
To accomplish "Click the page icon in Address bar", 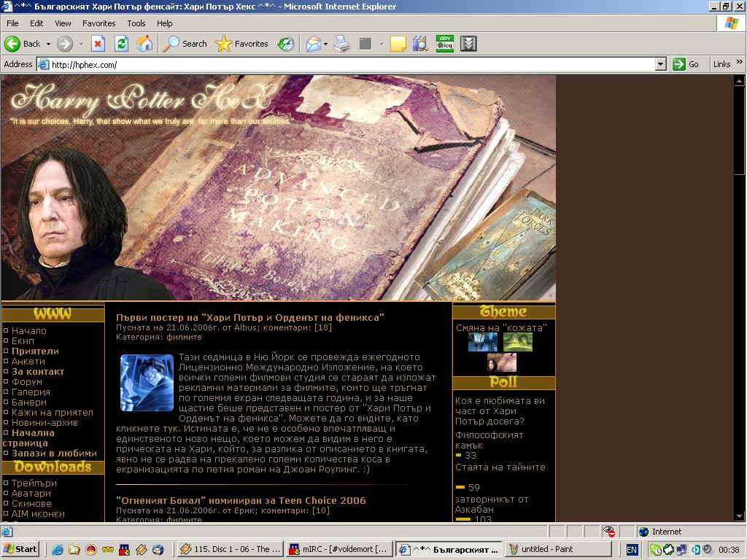I will click(x=43, y=64).
